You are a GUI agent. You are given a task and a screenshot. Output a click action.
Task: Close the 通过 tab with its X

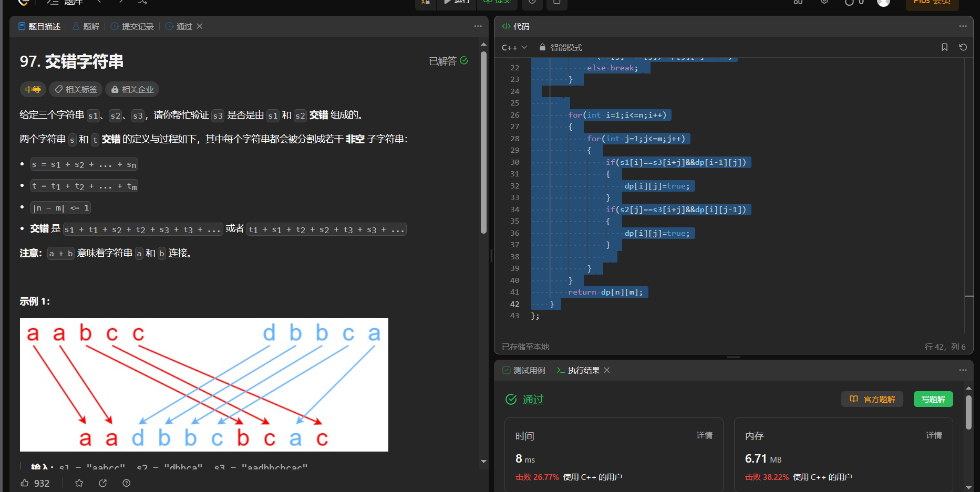(x=200, y=26)
